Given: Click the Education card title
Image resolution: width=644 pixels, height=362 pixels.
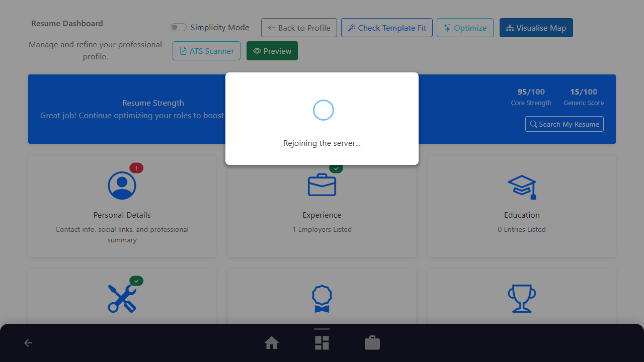Looking at the screenshot, I should click(522, 215).
